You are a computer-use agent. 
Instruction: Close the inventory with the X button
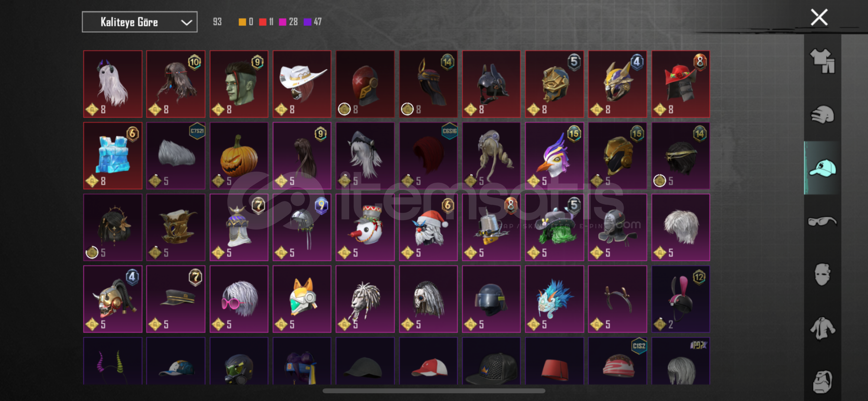tap(819, 17)
